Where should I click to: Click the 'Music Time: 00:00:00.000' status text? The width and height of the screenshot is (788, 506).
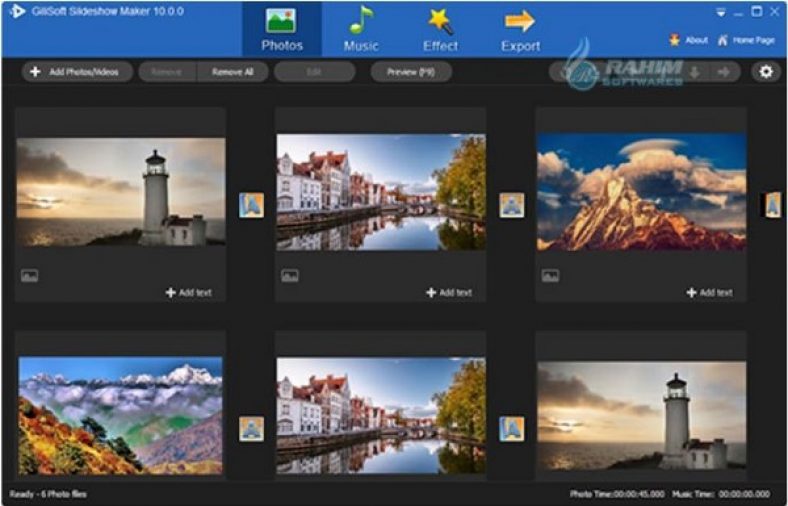click(721, 494)
